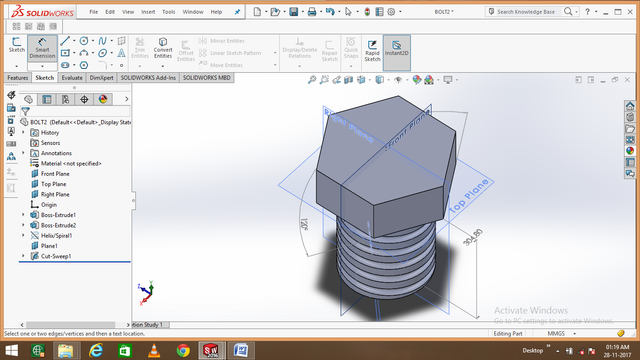Select the Line sketch tool
Viewport: 640px width, 360px height.
click(x=64, y=41)
